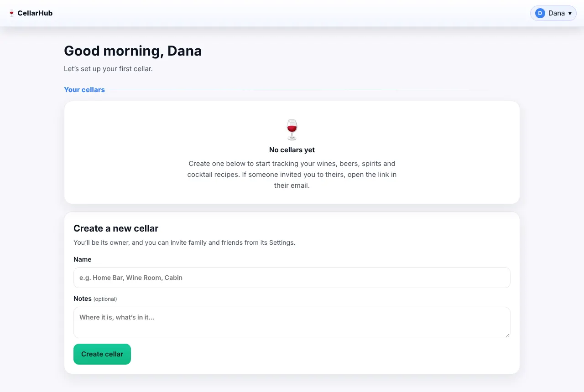Click the "Your cellars" section heading
Viewport: 584px width, 392px height.
point(84,90)
